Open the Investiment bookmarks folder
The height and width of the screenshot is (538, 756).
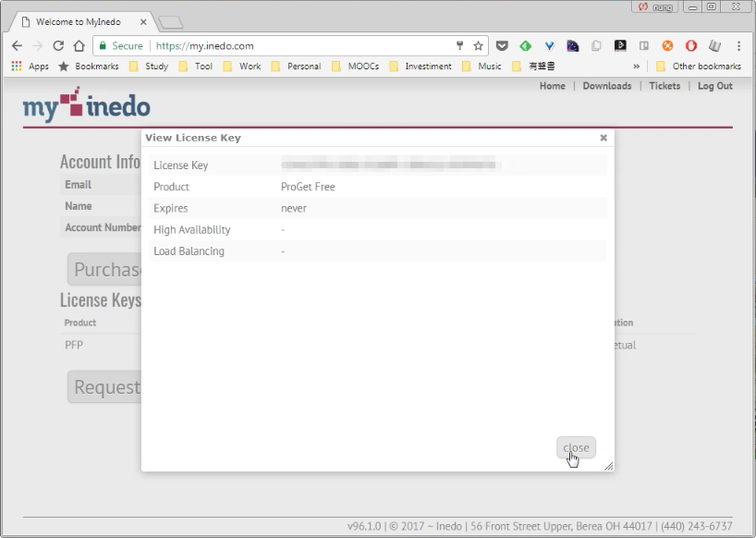click(x=421, y=66)
